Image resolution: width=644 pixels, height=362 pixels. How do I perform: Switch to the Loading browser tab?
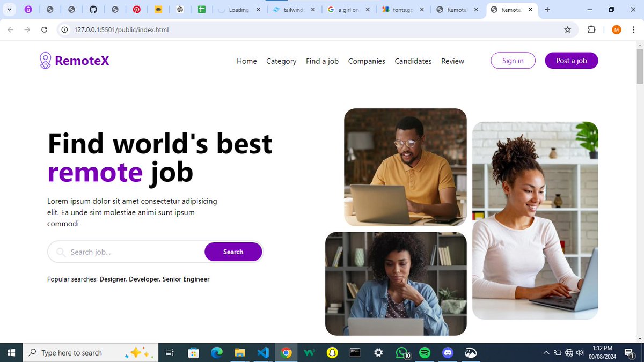click(x=239, y=10)
